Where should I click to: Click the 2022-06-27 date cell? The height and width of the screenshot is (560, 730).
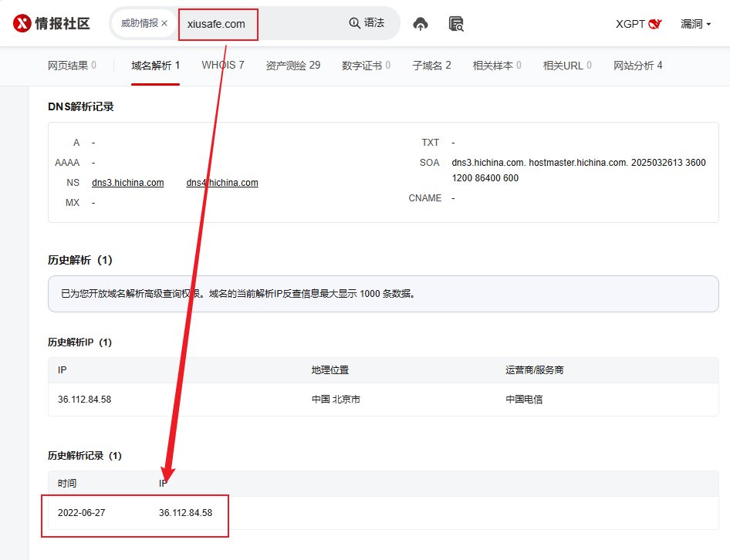[82, 513]
